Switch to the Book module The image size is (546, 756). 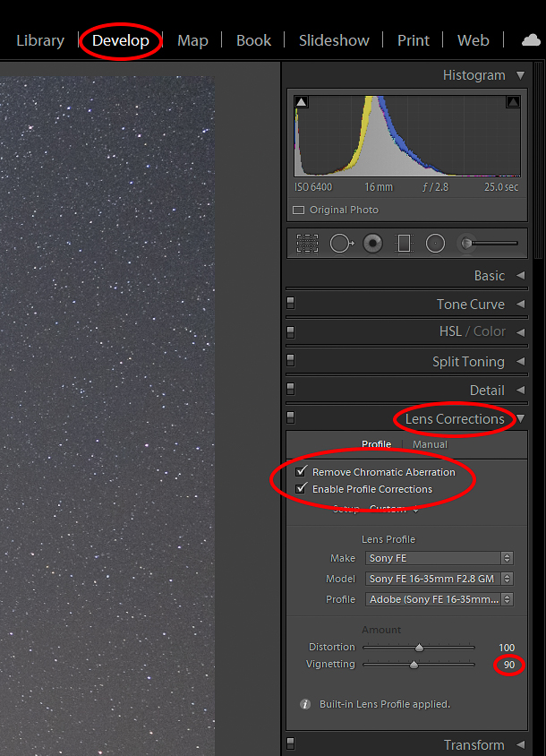click(253, 40)
